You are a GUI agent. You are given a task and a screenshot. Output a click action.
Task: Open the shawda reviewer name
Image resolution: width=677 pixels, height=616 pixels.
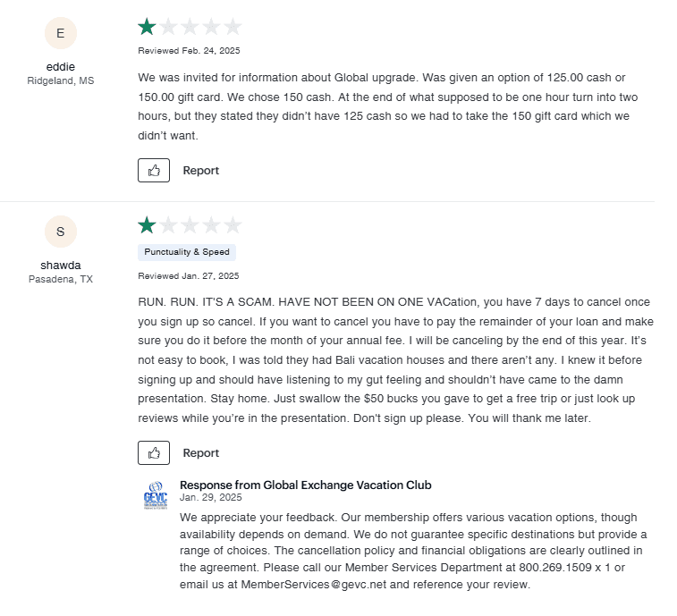point(61,265)
